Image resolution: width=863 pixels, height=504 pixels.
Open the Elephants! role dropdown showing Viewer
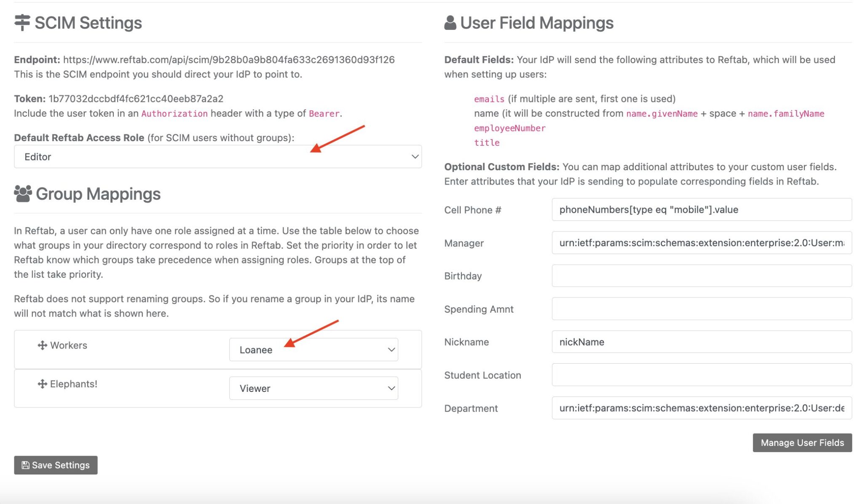point(314,388)
